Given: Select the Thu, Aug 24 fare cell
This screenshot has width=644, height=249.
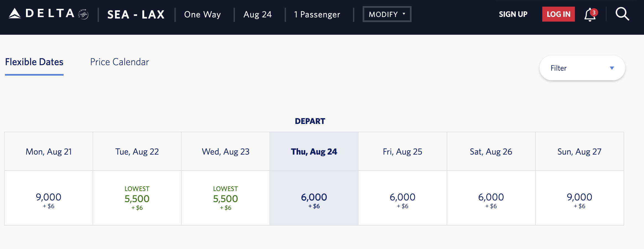Looking at the screenshot, I should coord(314,198).
